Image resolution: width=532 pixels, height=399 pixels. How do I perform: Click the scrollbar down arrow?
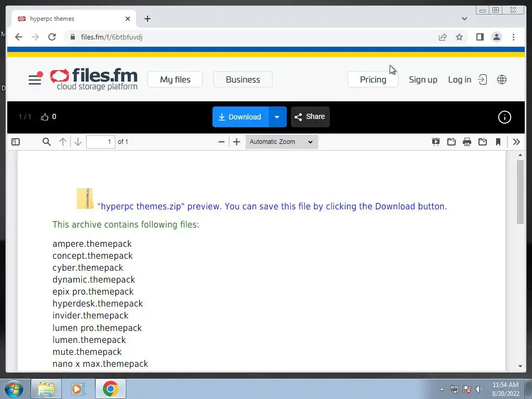pos(520,366)
